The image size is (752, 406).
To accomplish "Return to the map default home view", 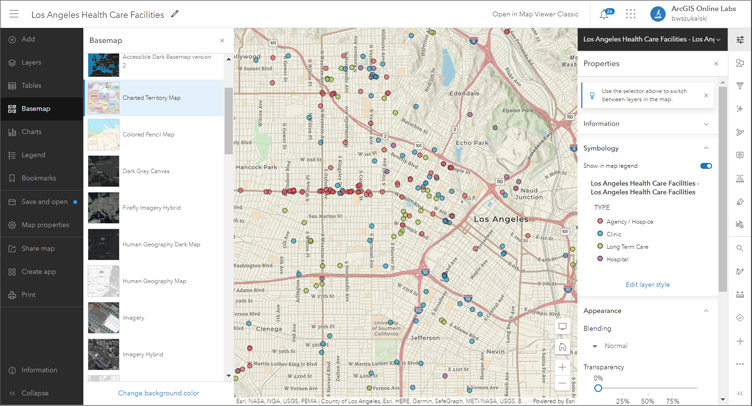I will pyautogui.click(x=562, y=347).
